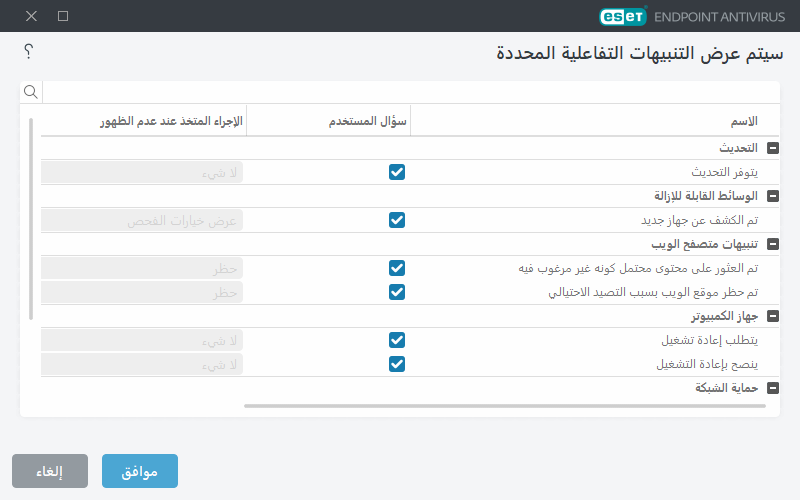Screen dimensions: 800x500
Task: Collapse the 'جهاز الكمبيوتر' section
Action: coord(772,316)
